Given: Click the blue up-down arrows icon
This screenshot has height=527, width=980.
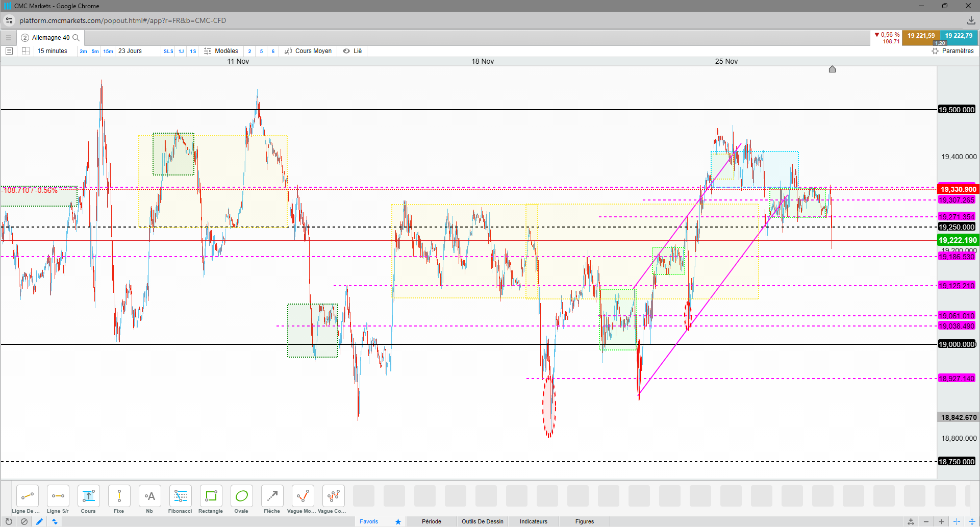Looking at the screenshot, I should pos(55,521).
